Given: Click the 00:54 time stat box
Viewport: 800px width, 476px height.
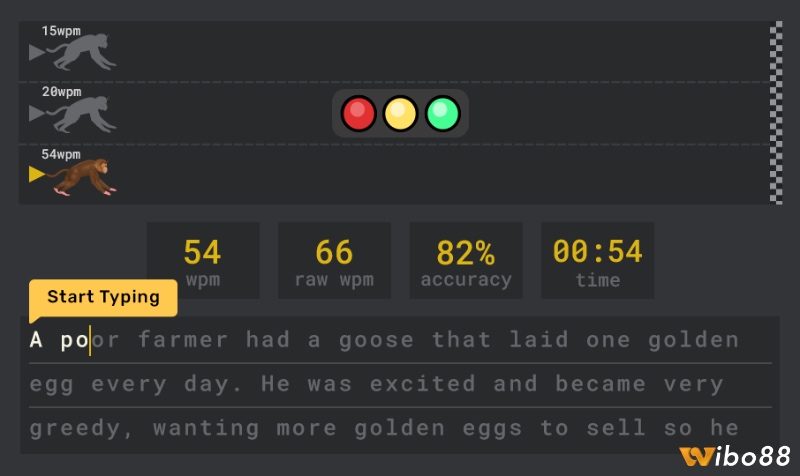Looking at the screenshot, I should coord(597,261).
